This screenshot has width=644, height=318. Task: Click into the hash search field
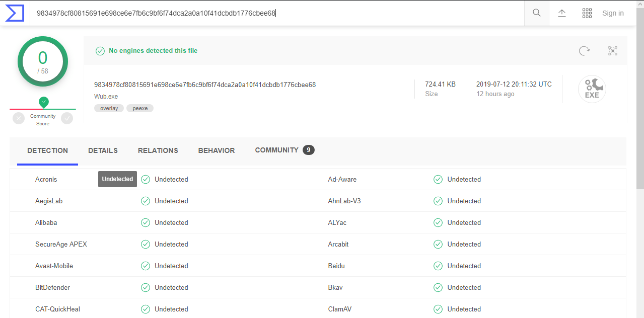click(x=277, y=13)
